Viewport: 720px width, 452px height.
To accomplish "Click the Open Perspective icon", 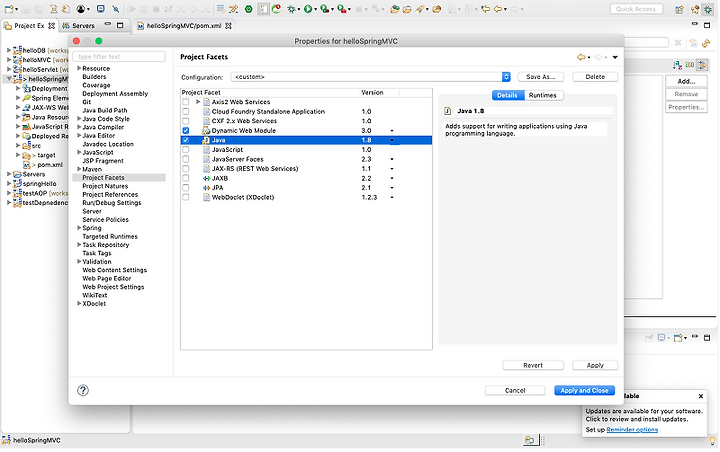I will click(x=680, y=9).
